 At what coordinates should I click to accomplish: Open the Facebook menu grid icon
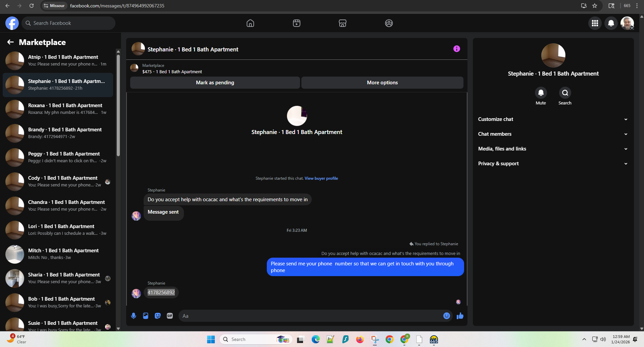(x=595, y=23)
